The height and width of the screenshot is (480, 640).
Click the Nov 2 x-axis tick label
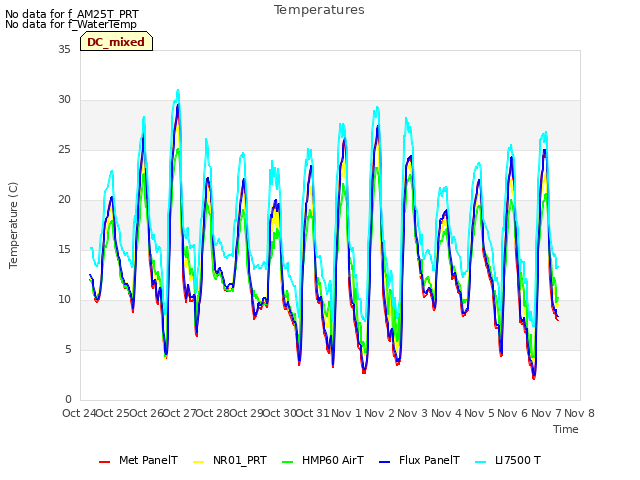[380, 413]
